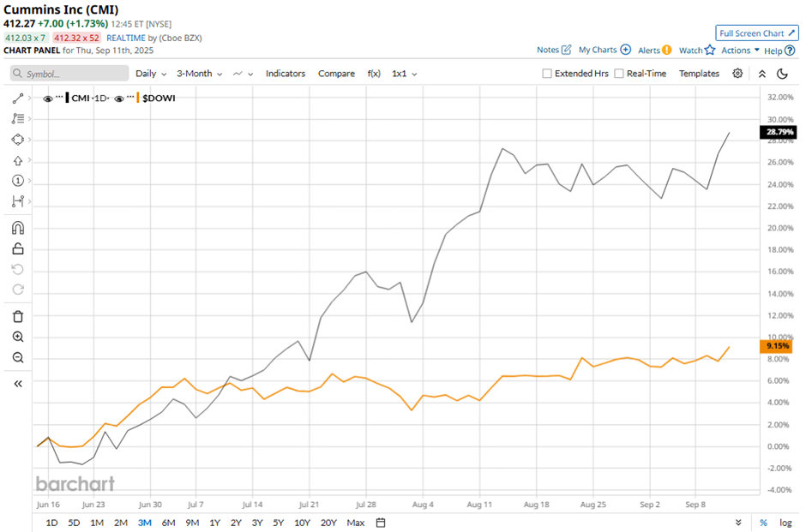This screenshot has height=532, width=806.
Task: Collapse chart header with double chevron
Action: 761,74
